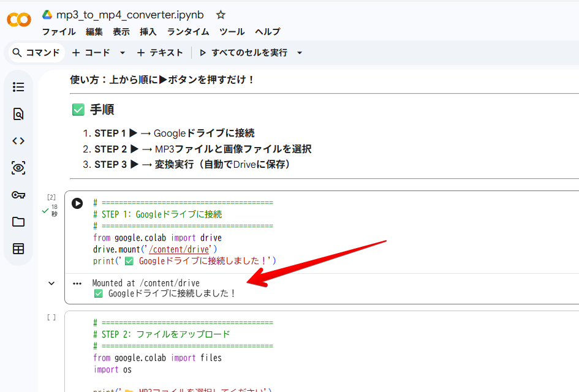Open the 表示 menu

121,32
